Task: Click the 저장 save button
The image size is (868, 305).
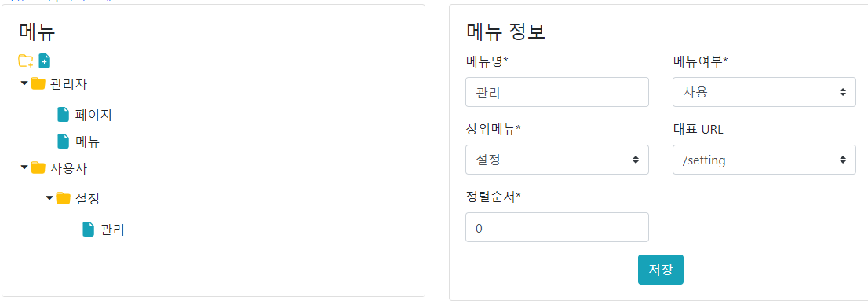Action: (x=660, y=270)
